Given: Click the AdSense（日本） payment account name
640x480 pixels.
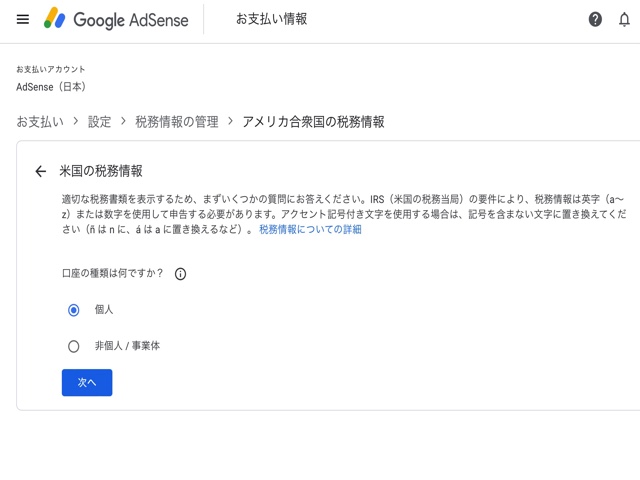Looking at the screenshot, I should coord(51,87).
